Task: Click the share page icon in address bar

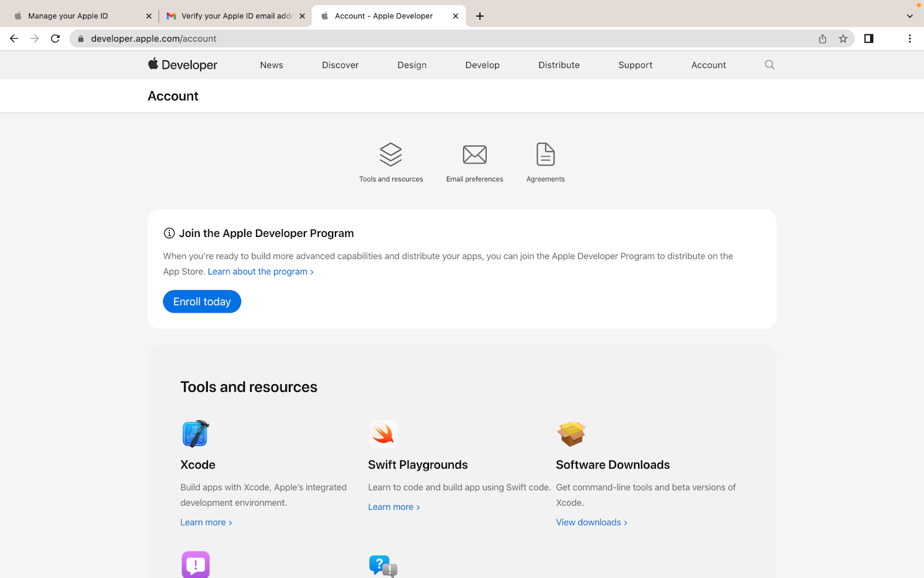Action: (x=822, y=39)
